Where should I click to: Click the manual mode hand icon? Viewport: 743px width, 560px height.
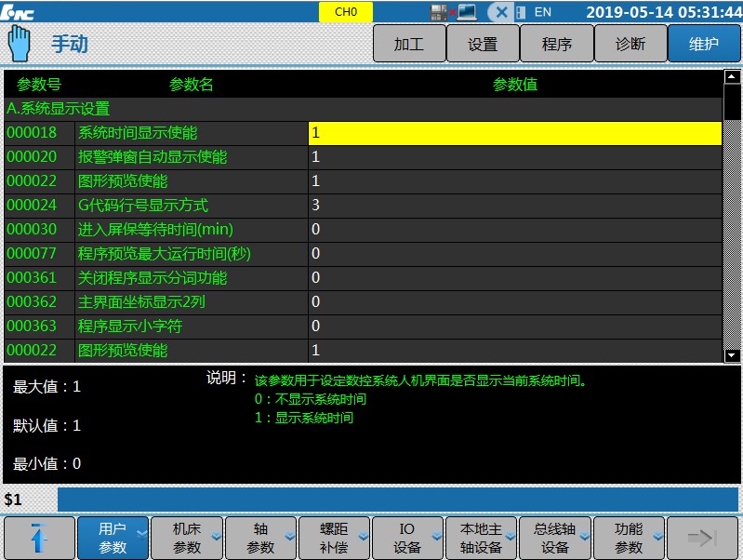20,44
